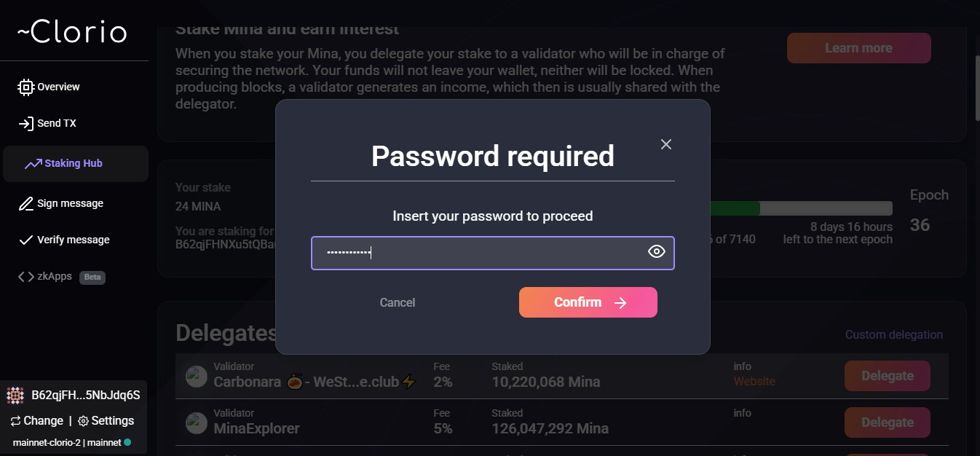This screenshot has width=980, height=456.
Task: Click the Settings gear icon at bottom
Action: coord(83,420)
